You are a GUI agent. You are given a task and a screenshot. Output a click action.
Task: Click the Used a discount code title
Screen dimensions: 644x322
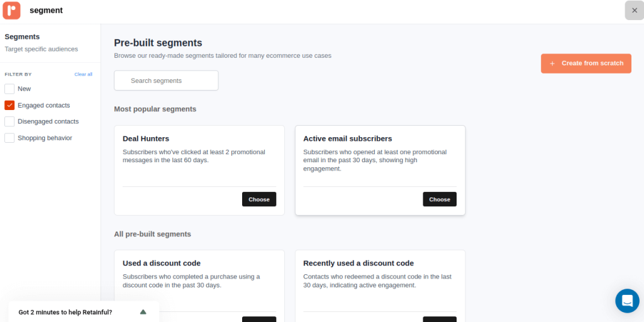pos(162,264)
